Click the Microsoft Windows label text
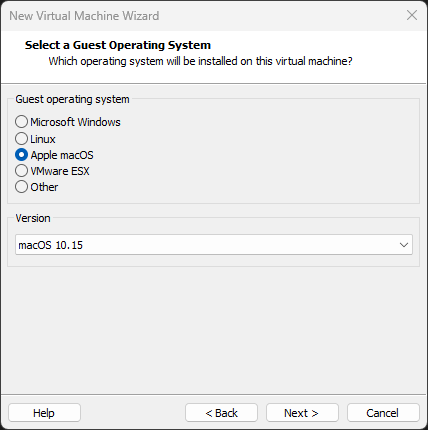 (x=75, y=122)
